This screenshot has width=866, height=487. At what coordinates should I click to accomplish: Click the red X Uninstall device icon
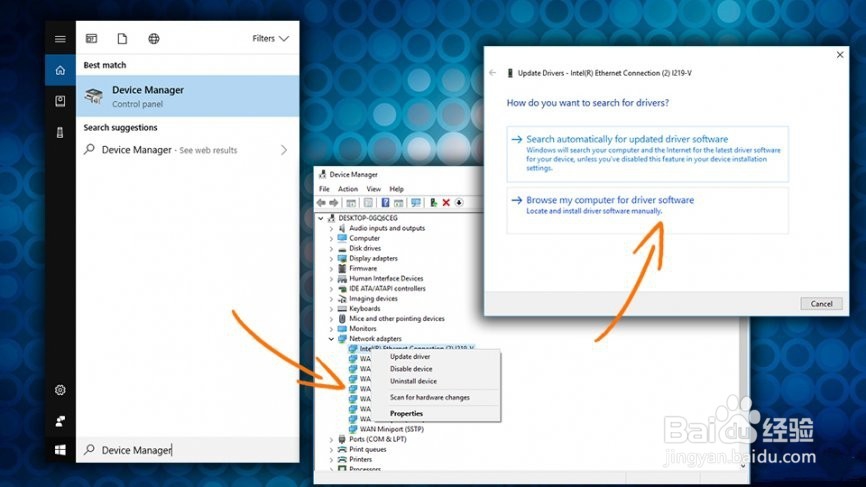click(446, 203)
